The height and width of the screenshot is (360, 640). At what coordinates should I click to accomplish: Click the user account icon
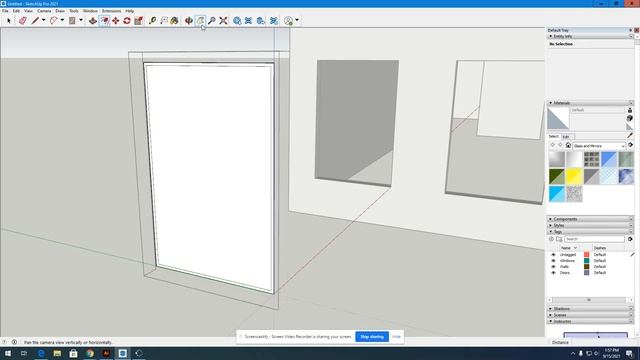[289, 20]
